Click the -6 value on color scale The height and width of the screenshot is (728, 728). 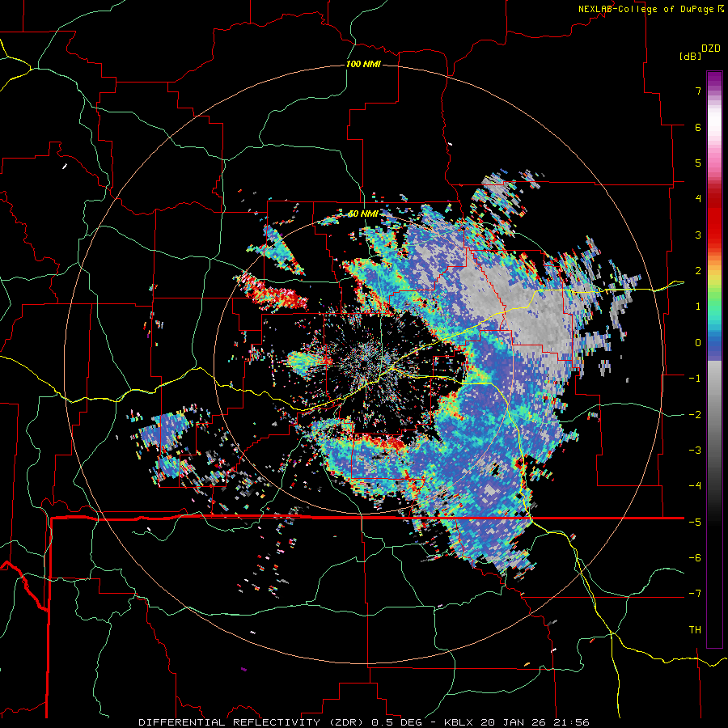[x=695, y=558]
